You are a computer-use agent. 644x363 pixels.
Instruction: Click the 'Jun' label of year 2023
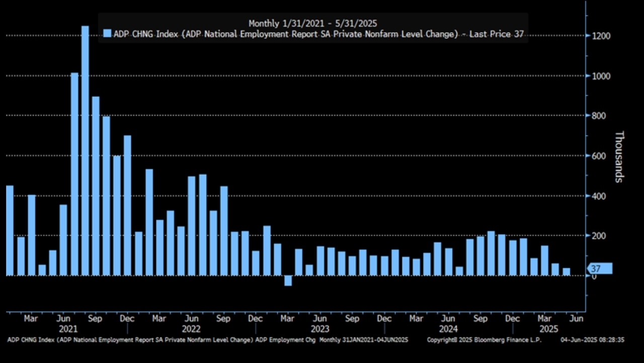pos(319,319)
